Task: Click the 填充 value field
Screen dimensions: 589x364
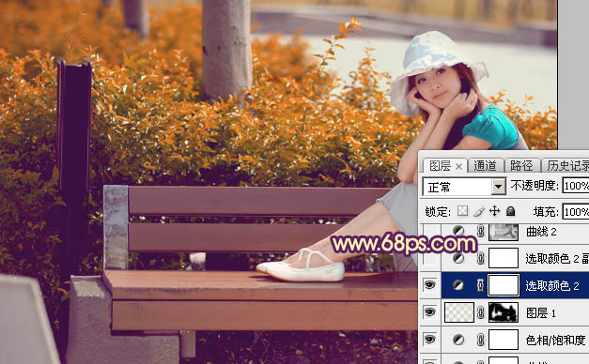Action: (576, 212)
